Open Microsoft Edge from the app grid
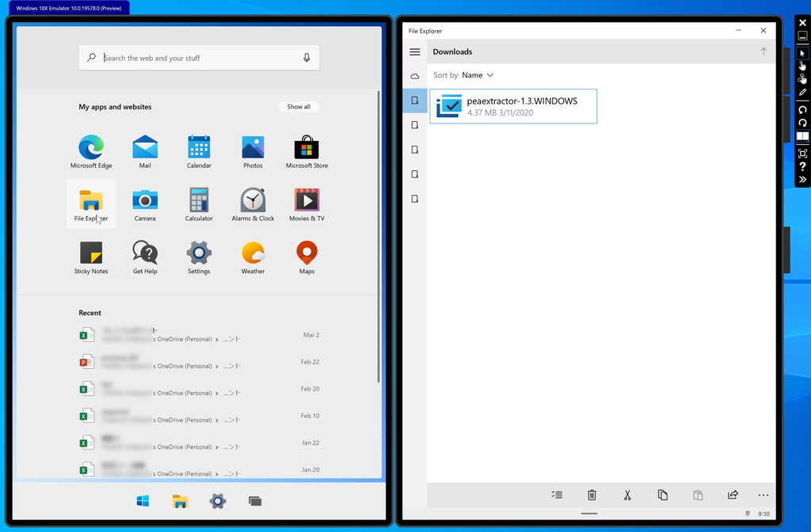 (x=91, y=151)
